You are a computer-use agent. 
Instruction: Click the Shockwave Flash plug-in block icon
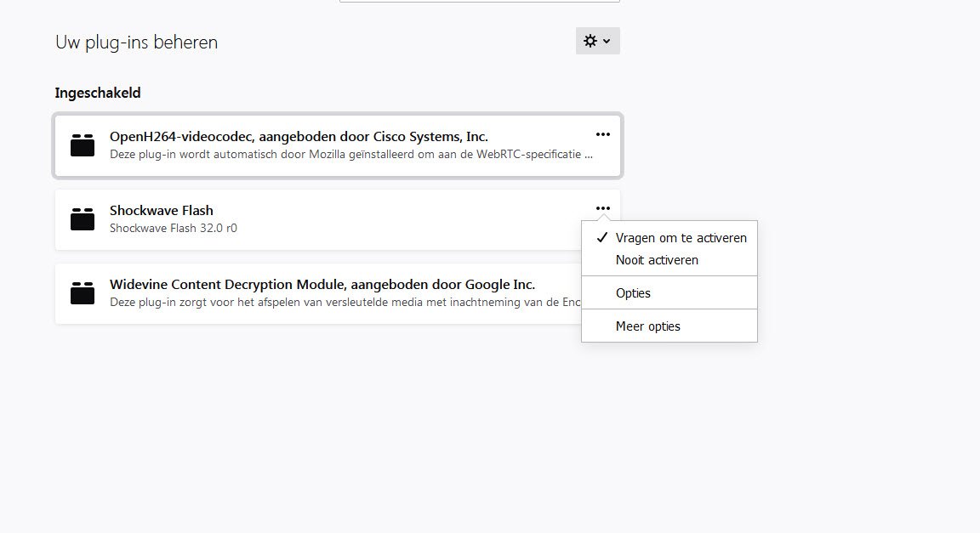tap(83, 219)
